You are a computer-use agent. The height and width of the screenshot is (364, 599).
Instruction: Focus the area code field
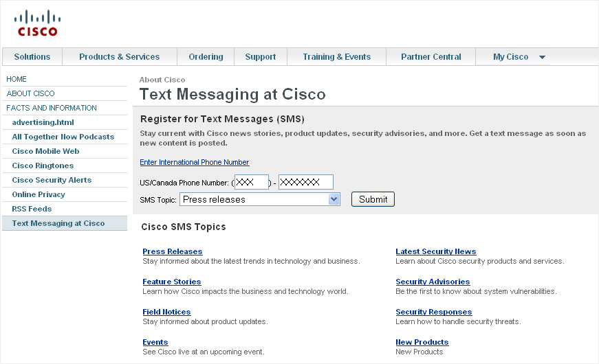pyautogui.click(x=252, y=182)
